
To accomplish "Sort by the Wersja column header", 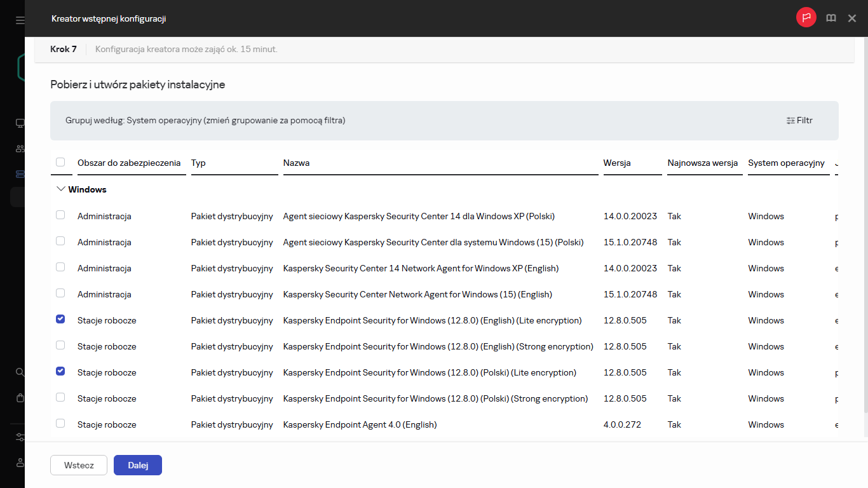I will [616, 163].
